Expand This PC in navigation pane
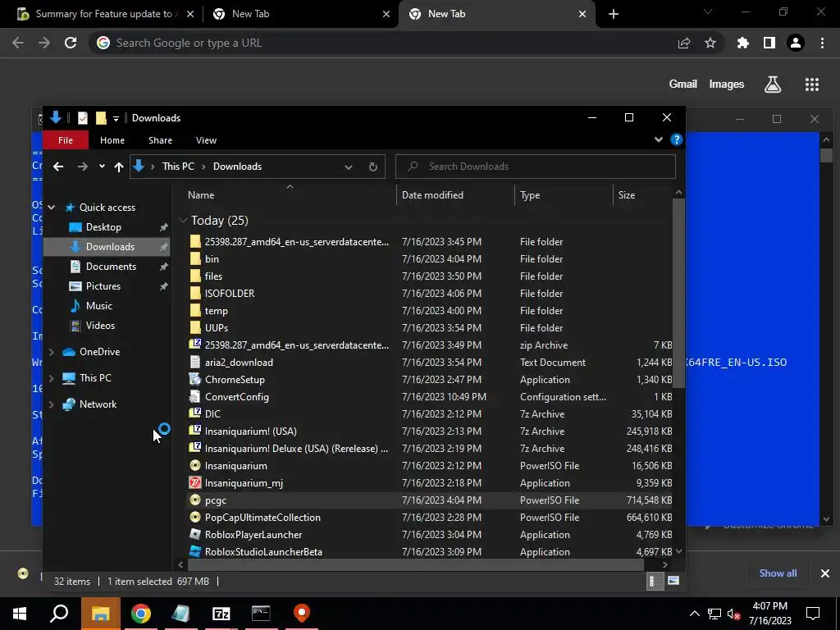The height and width of the screenshot is (630, 840). click(x=52, y=378)
